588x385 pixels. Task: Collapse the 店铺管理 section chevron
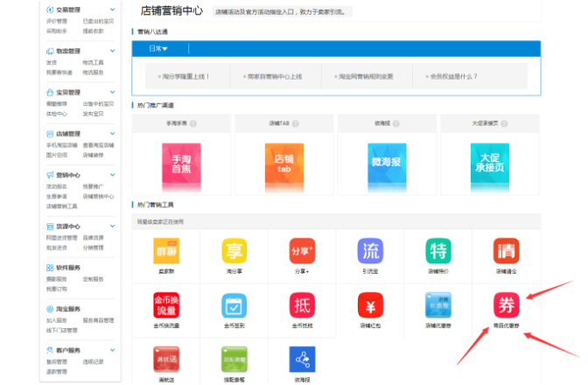(112, 134)
